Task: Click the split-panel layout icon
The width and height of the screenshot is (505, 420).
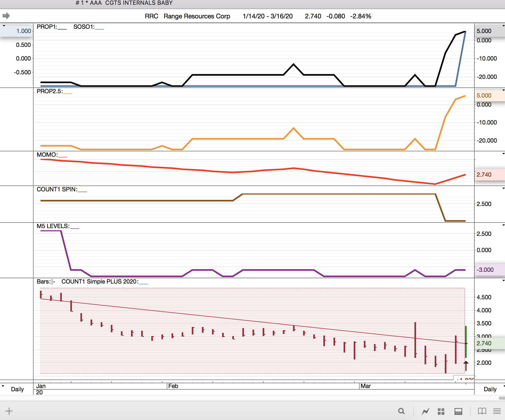Action: click(458, 411)
